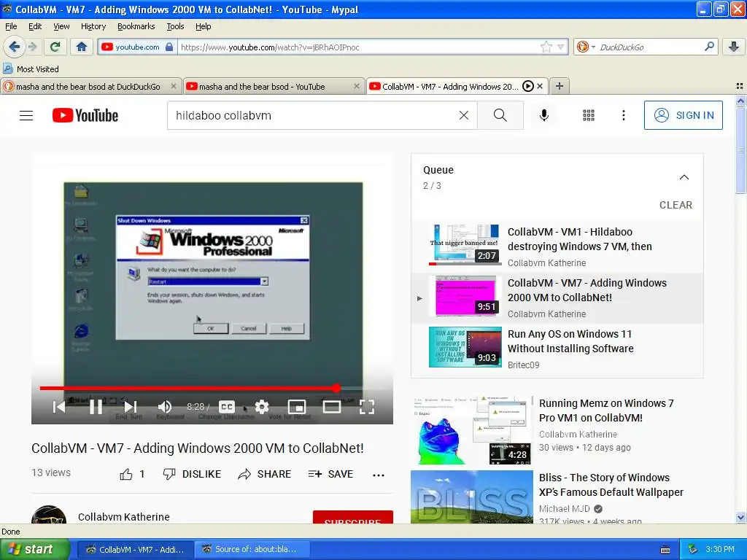Close the DuckDuckGo tab
This screenshot has width=747, height=560.
click(x=174, y=86)
